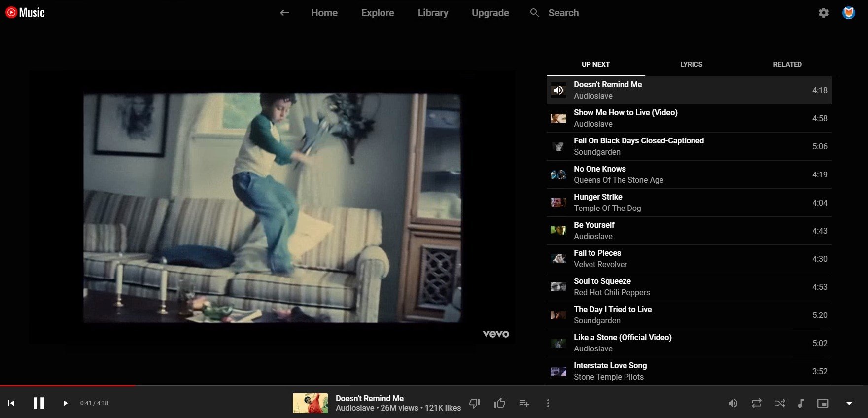Play Soul to Squeeze from queue
Image resolution: width=868 pixels, height=418 pixels.
(689, 287)
